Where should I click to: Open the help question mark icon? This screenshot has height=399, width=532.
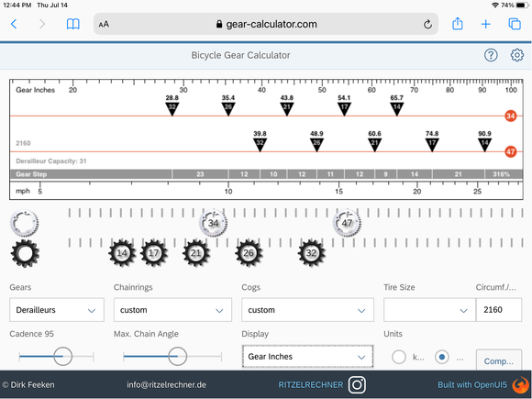click(491, 55)
